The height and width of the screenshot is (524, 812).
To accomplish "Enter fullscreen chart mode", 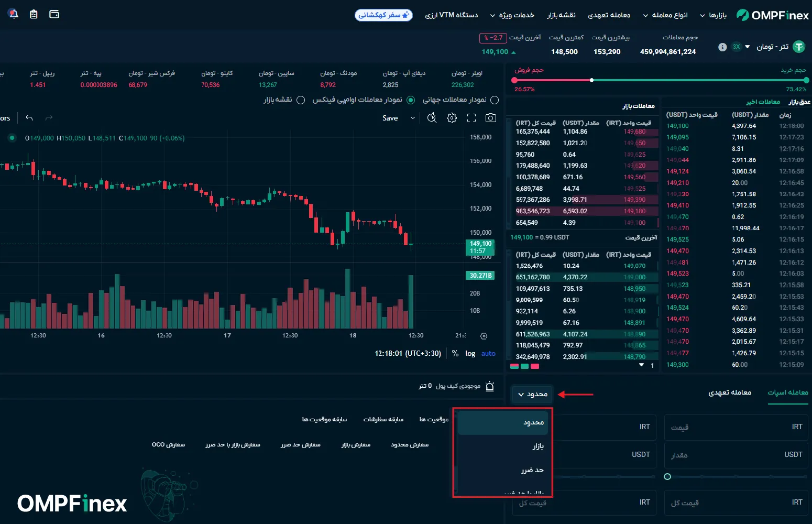I will [471, 118].
